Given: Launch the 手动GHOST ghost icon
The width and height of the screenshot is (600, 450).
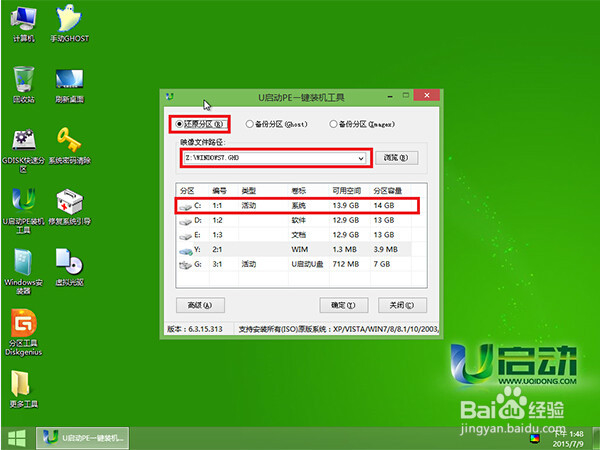Looking at the screenshot, I should point(69,24).
